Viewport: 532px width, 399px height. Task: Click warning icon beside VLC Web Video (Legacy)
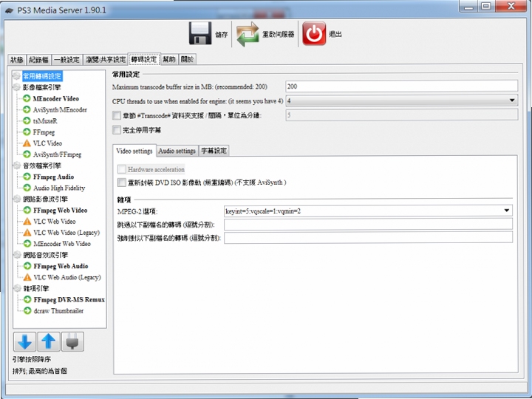27,233
